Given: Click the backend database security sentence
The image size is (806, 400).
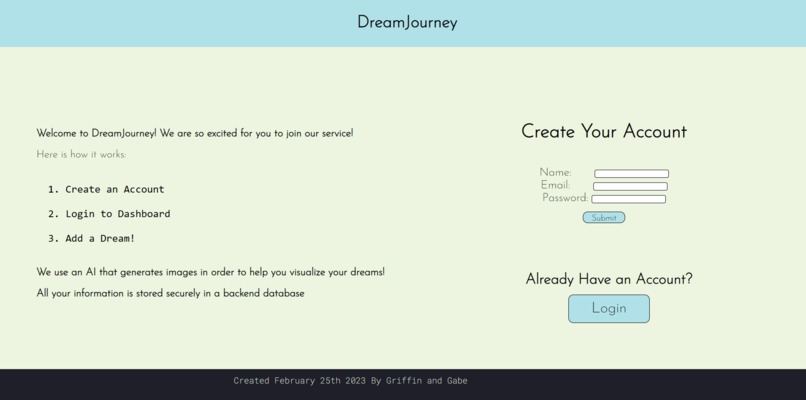Looking at the screenshot, I should (x=170, y=294).
